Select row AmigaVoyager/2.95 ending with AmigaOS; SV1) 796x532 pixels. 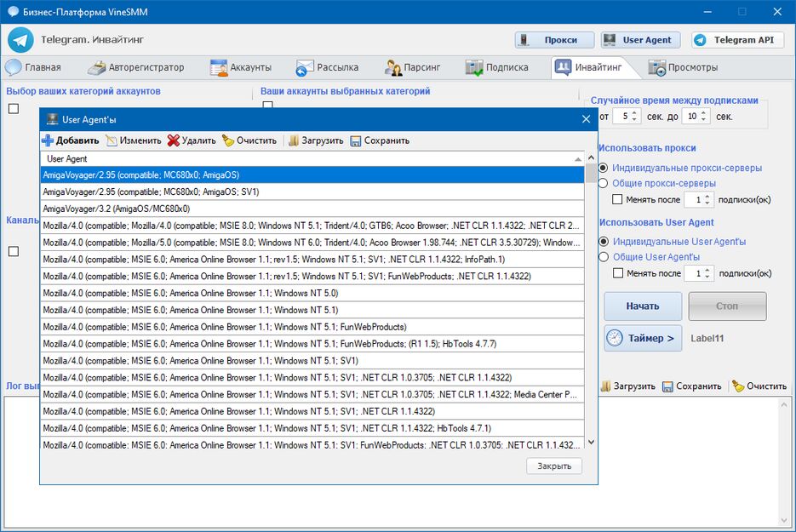pyautogui.click(x=312, y=192)
